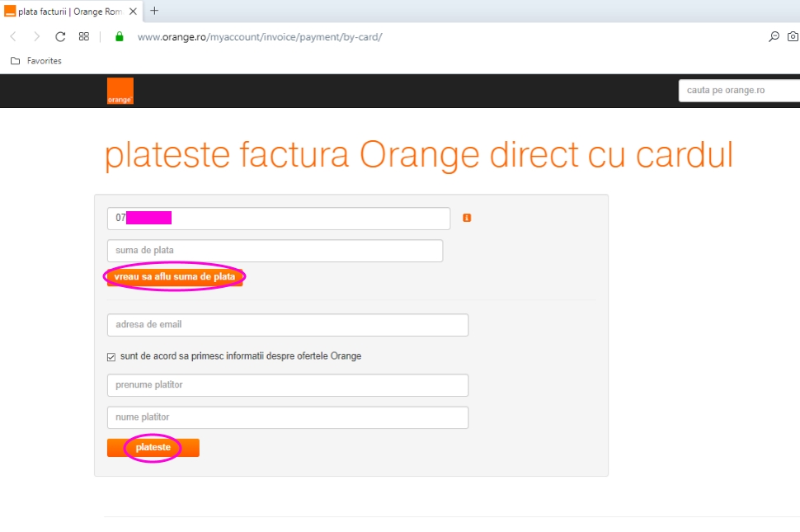The width and height of the screenshot is (800, 532).
Task: Go back using the browser back arrow
Action: pyautogui.click(x=13, y=36)
